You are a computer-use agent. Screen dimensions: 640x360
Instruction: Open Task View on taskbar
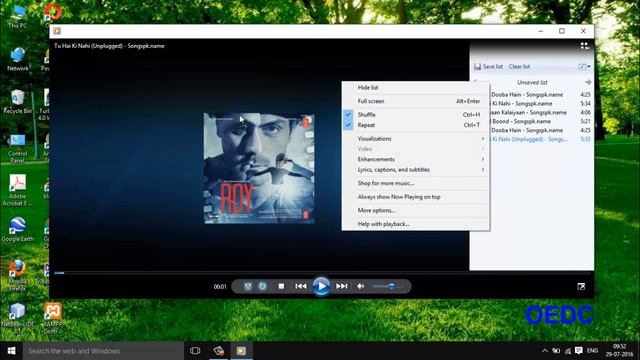click(195, 351)
